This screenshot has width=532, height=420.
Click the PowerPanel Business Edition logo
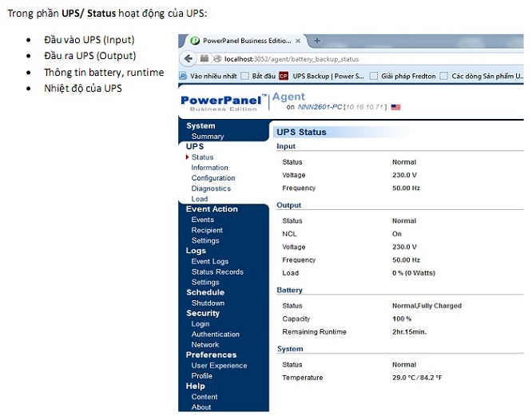(x=224, y=103)
